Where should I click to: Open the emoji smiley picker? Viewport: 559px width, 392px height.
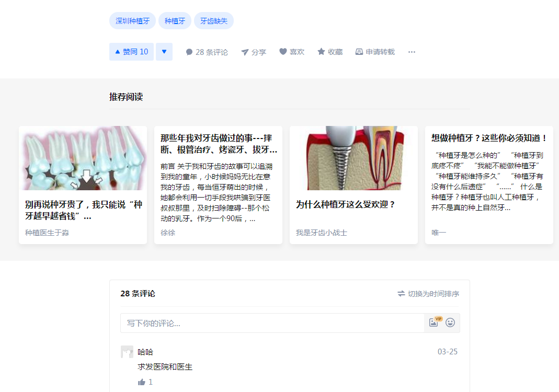point(450,322)
